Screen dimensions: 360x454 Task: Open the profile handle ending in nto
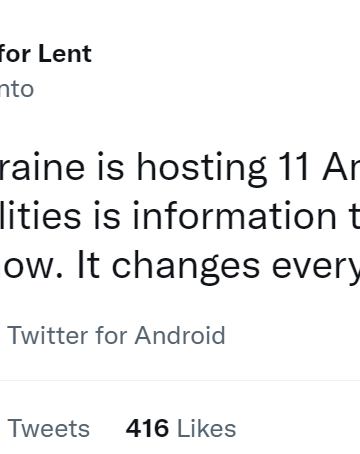(x=17, y=89)
